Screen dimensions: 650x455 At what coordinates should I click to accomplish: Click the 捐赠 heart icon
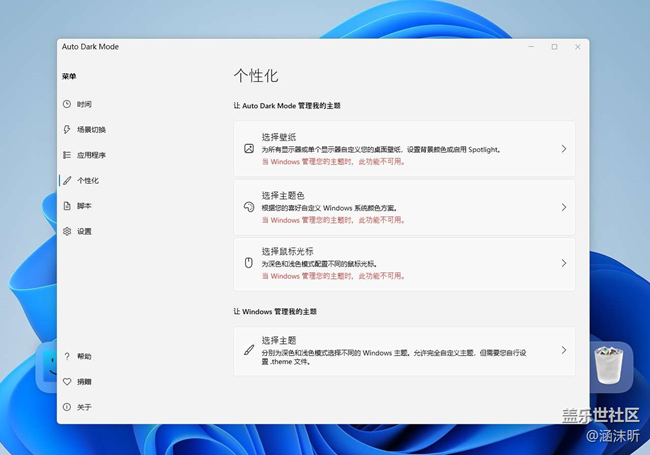click(x=67, y=382)
